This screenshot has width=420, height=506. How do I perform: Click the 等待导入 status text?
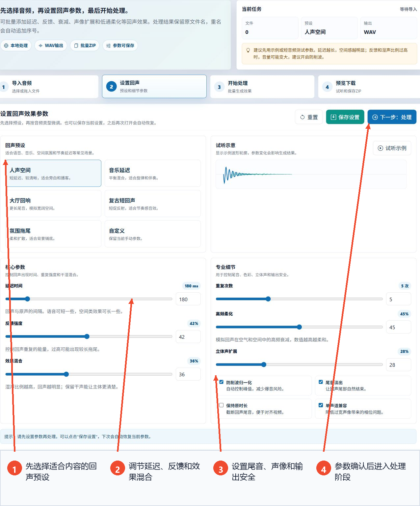point(408,9)
